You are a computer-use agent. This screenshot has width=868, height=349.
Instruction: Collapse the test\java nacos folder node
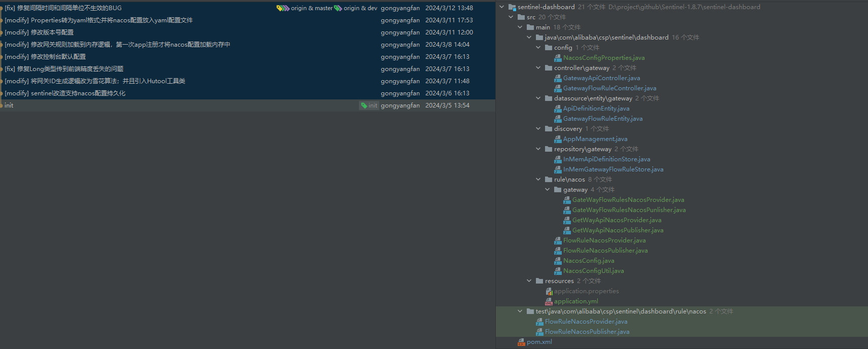(x=520, y=311)
